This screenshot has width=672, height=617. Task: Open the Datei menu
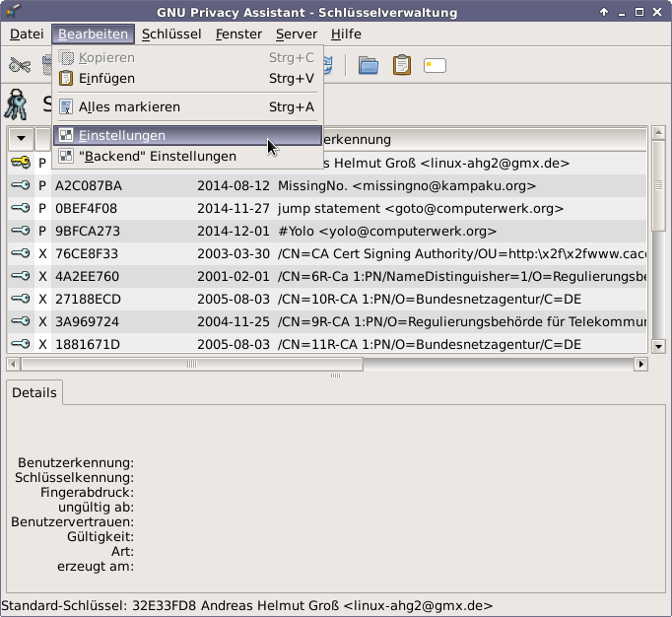[x=27, y=34]
